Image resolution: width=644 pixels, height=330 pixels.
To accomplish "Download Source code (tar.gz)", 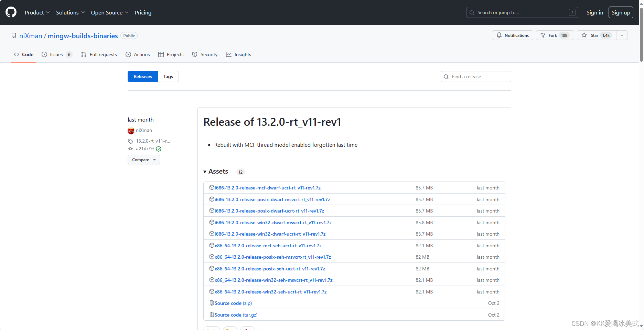I will point(236,315).
